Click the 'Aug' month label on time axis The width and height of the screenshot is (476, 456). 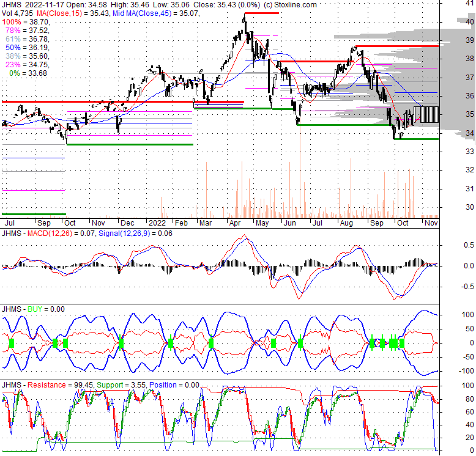tap(346, 223)
